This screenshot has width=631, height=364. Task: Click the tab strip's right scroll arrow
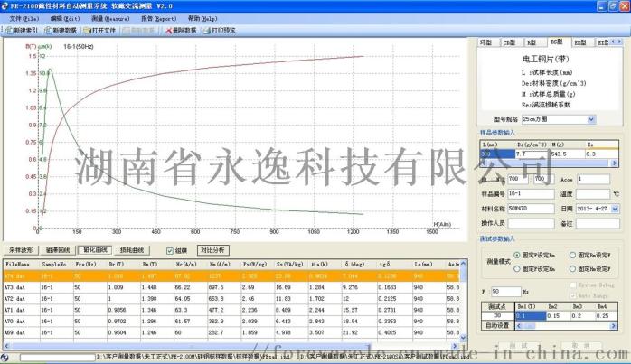click(x=619, y=42)
